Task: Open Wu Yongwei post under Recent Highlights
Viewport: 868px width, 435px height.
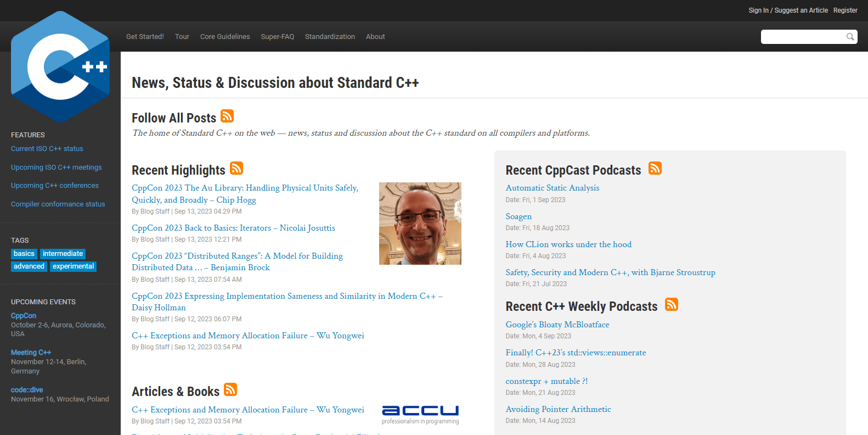Action: (x=248, y=336)
